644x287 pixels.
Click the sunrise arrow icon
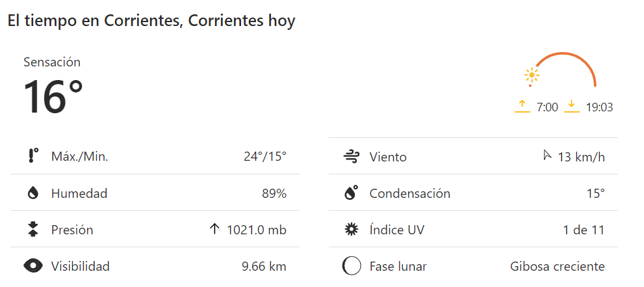(x=522, y=106)
